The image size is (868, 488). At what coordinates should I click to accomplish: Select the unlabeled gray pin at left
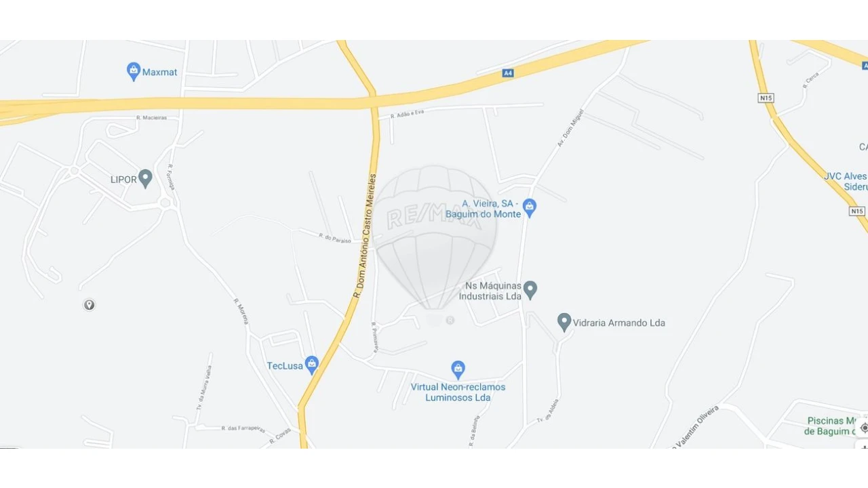coord(90,305)
